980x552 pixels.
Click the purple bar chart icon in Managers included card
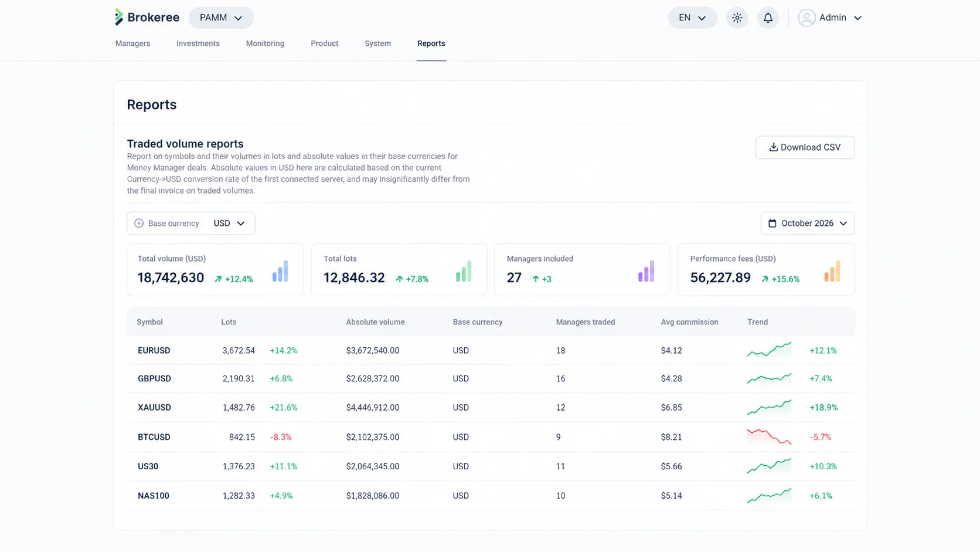(646, 271)
